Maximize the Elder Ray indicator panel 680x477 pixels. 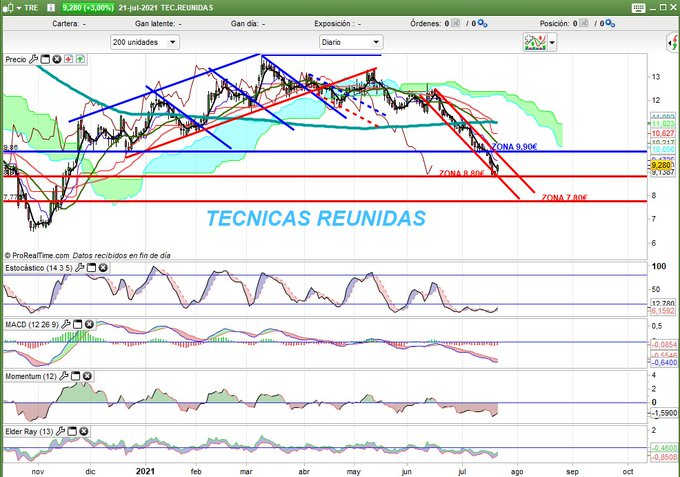pyautogui.click(x=72, y=431)
